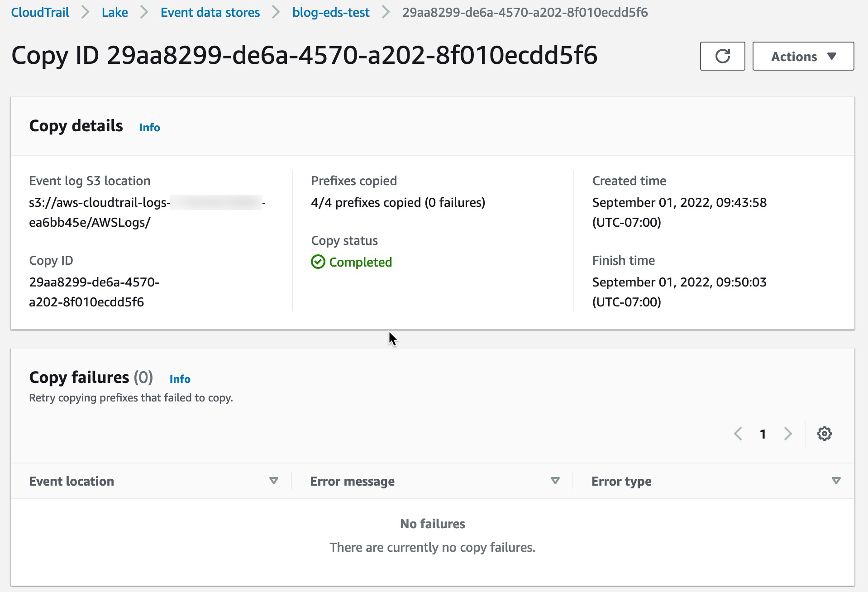
Task: Sort by Event location column arrow
Action: click(x=273, y=481)
